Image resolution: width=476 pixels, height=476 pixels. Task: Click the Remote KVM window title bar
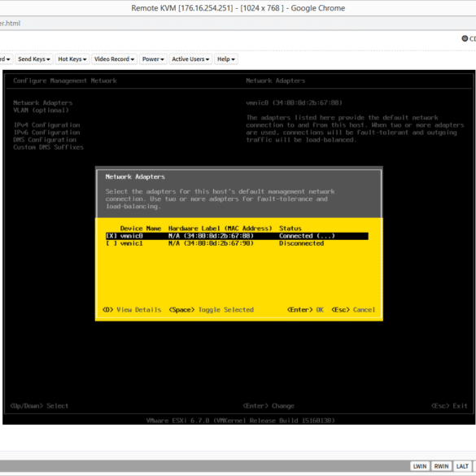[238, 8]
